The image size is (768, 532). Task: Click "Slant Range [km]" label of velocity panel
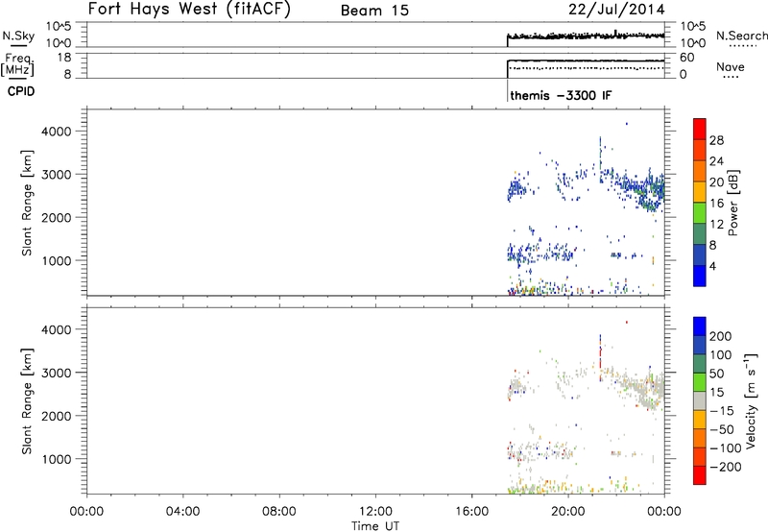[x=27, y=400]
